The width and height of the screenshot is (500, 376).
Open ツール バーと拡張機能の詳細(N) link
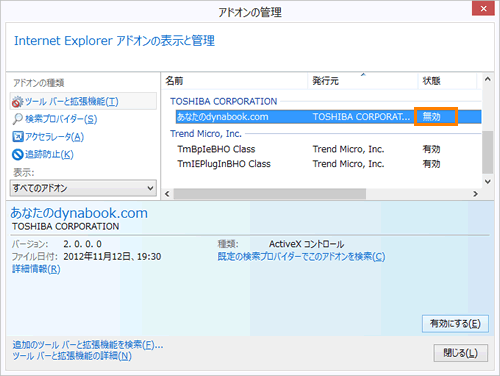[x=72, y=356]
